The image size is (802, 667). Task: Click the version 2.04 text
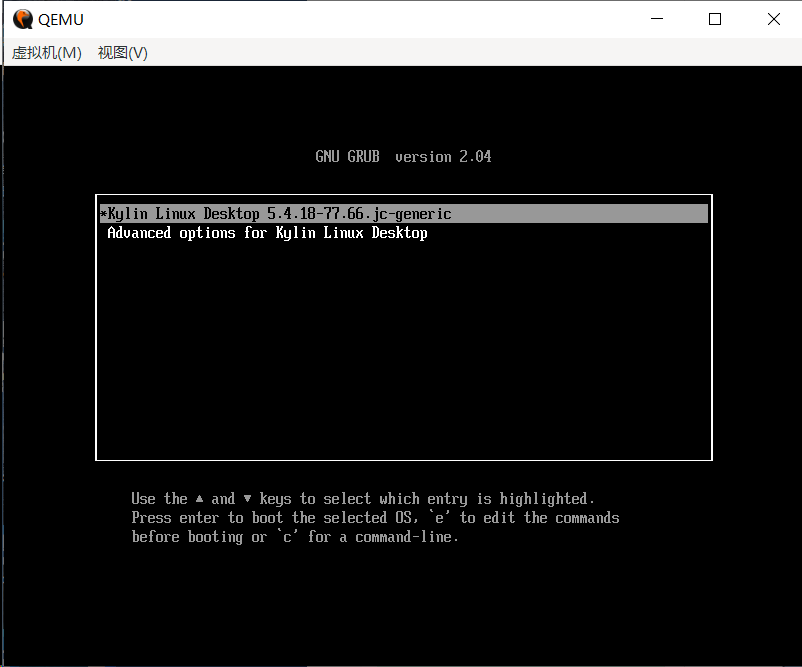click(443, 157)
